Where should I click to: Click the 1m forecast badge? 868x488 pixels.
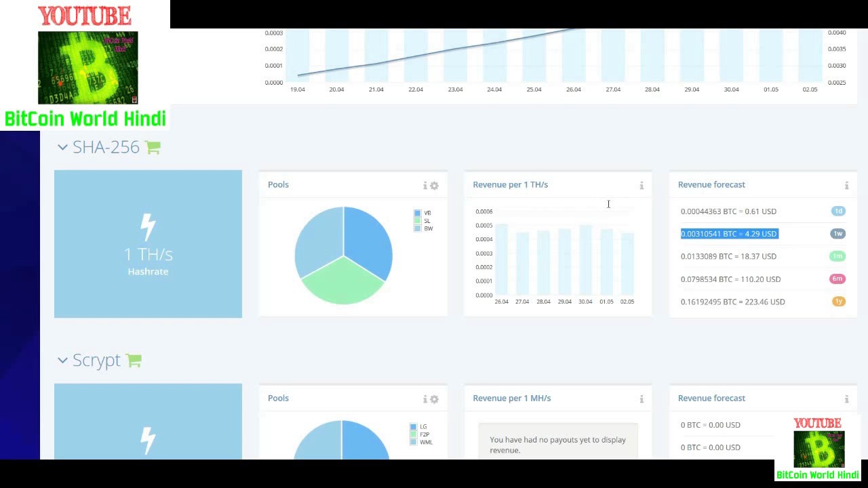click(x=838, y=256)
